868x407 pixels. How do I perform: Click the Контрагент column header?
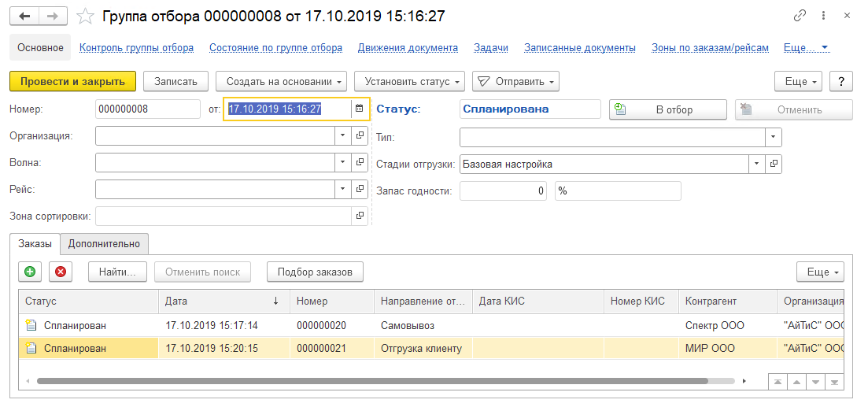(728, 302)
